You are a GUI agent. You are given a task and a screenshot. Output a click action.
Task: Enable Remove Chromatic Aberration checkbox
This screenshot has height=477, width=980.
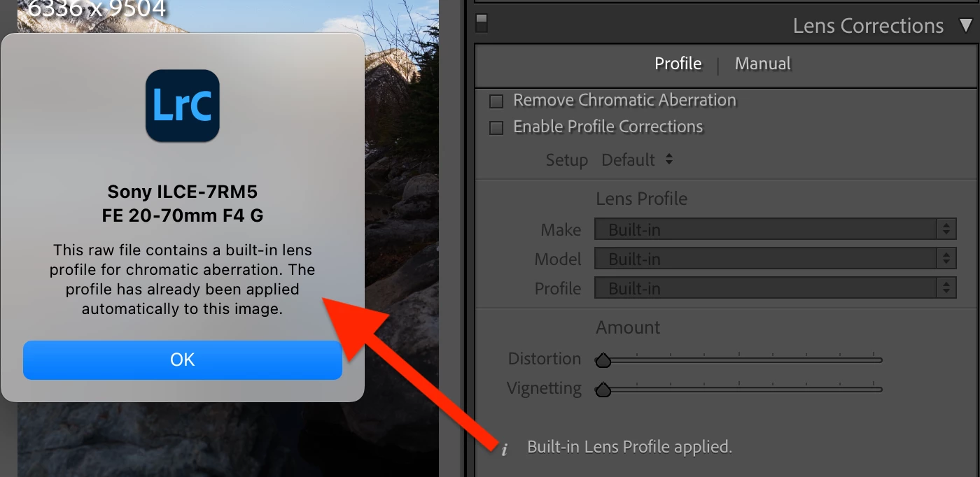point(496,101)
